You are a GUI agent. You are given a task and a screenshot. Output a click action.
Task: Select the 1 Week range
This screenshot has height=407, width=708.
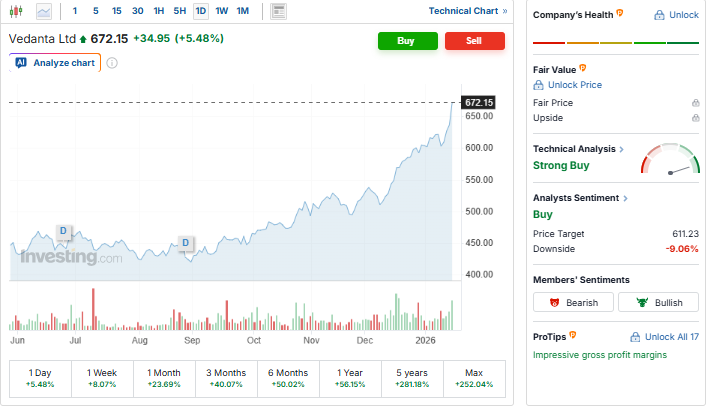click(102, 379)
